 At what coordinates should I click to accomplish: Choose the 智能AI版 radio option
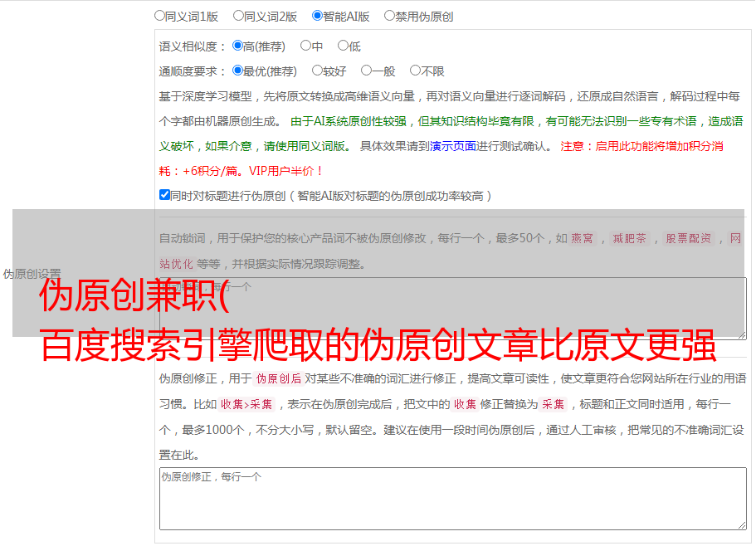coord(317,16)
